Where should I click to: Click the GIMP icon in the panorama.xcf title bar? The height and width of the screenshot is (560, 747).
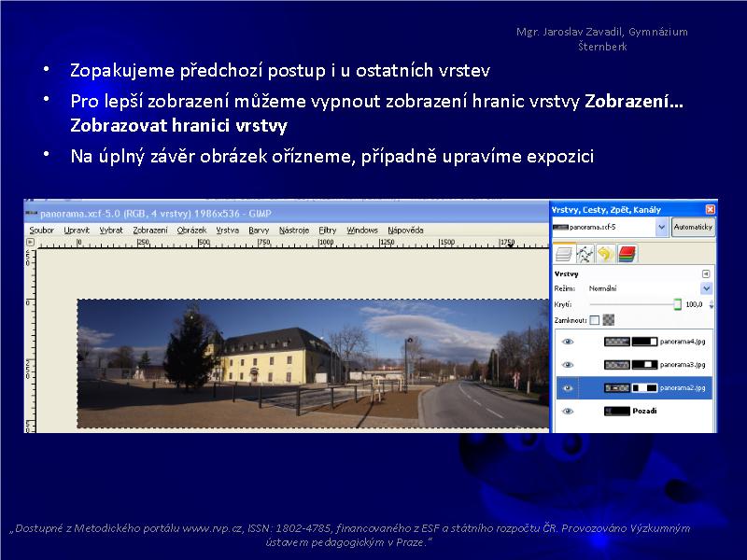(32, 213)
